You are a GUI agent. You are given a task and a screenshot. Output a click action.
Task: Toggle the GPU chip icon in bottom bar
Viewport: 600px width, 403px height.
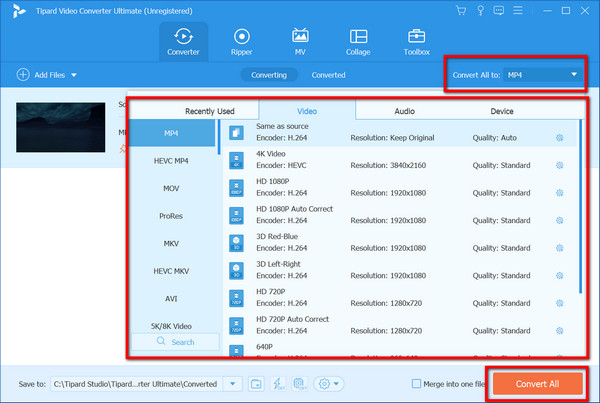(300, 384)
